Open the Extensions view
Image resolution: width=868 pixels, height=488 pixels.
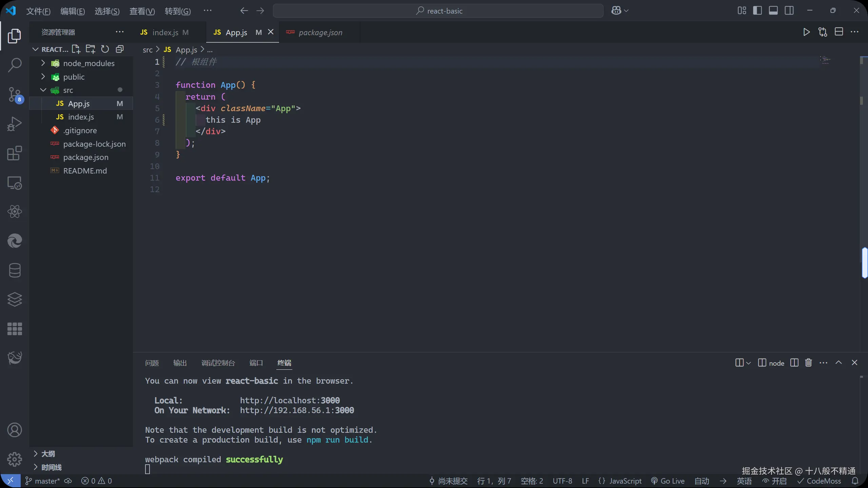(14, 153)
